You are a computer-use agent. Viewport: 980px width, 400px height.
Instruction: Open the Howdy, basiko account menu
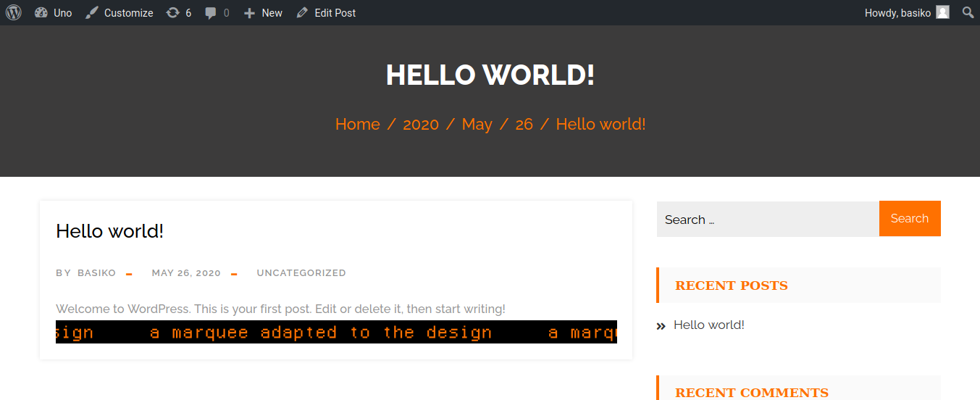click(x=907, y=12)
